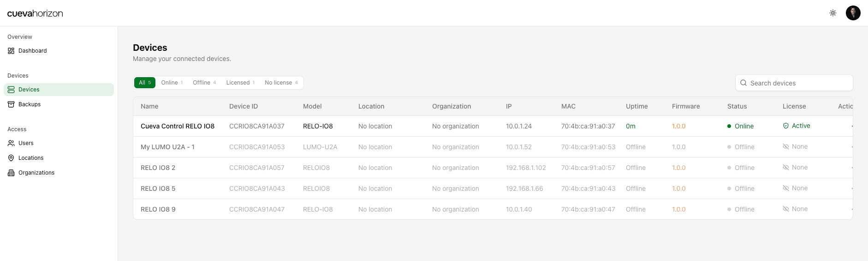Click the None license icon for RELO IO8 5
This screenshot has width=868, height=261.
point(786,188)
